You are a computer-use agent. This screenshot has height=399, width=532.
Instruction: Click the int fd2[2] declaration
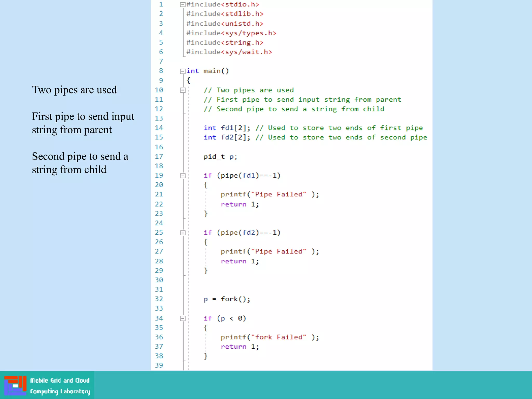pyautogui.click(x=227, y=137)
